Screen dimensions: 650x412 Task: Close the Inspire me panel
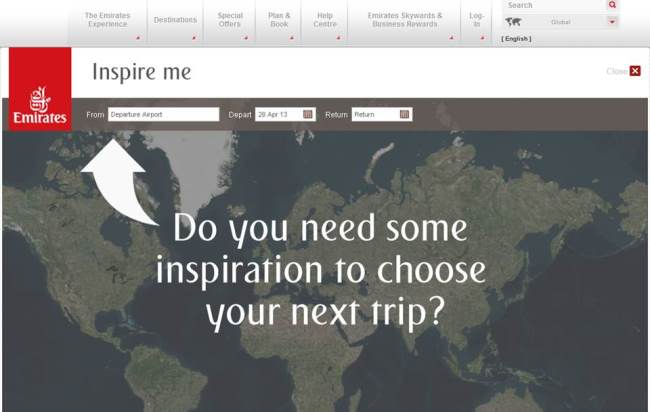pos(634,71)
